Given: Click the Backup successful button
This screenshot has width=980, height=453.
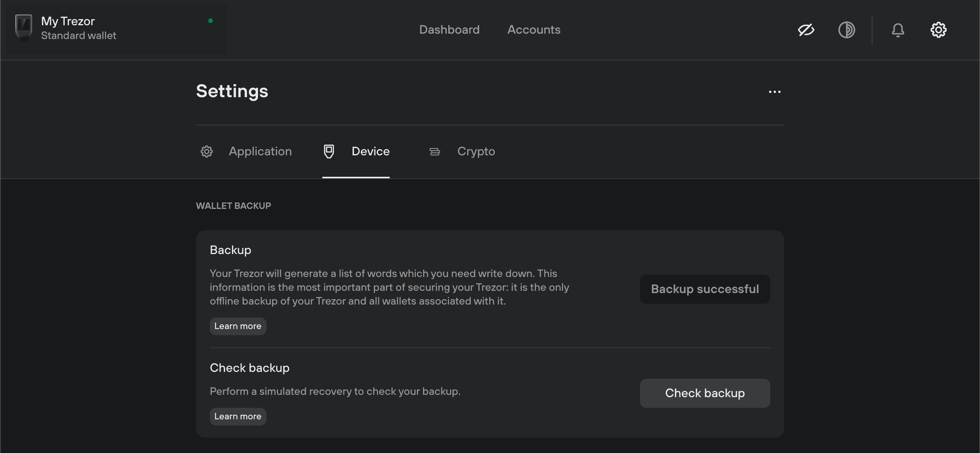Looking at the screenshot, I should point(705,289).
